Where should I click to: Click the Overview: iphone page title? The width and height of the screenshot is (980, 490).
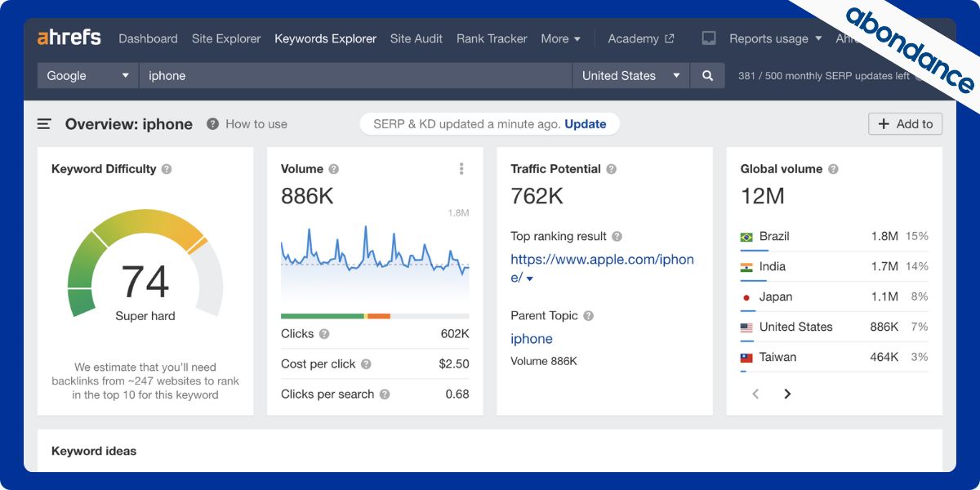129,124
